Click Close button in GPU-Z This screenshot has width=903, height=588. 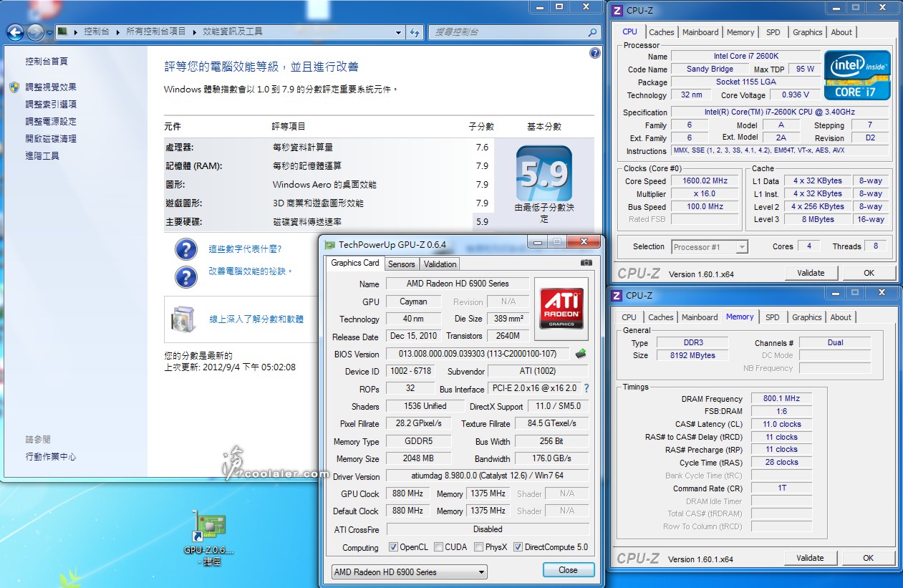569,570
